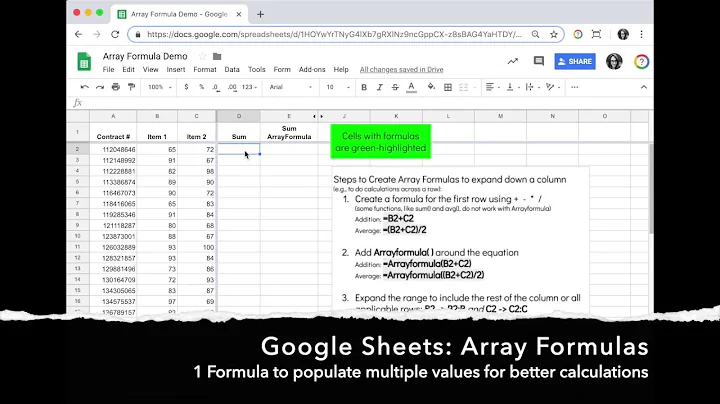Close the Array Formula Demo tab
Viewport: 720px width, 404px height.
239,14
